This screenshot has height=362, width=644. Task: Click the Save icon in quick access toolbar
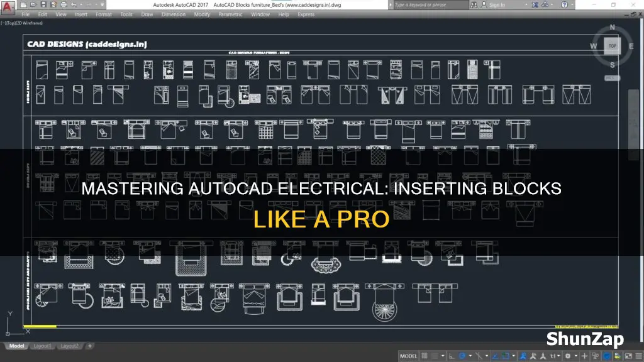[x=43, y=5]
